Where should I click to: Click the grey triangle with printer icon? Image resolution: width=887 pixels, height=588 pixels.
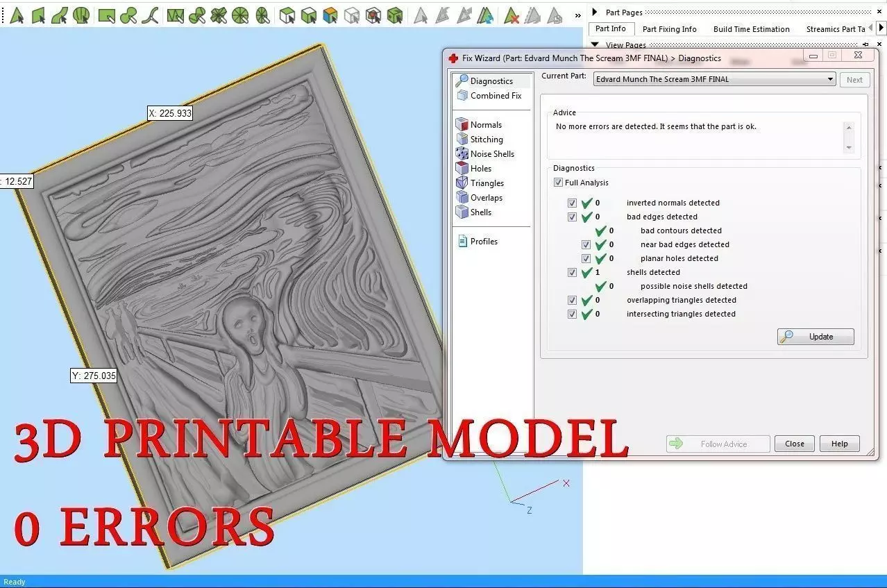[554, 15]
